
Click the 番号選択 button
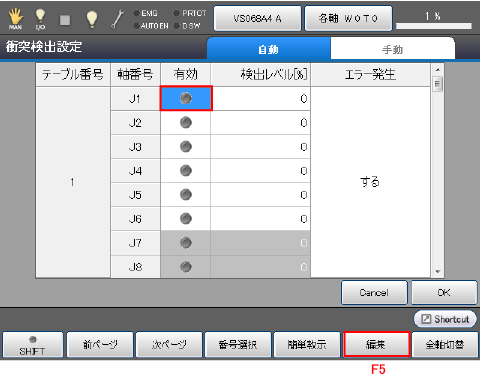(238, 345)
